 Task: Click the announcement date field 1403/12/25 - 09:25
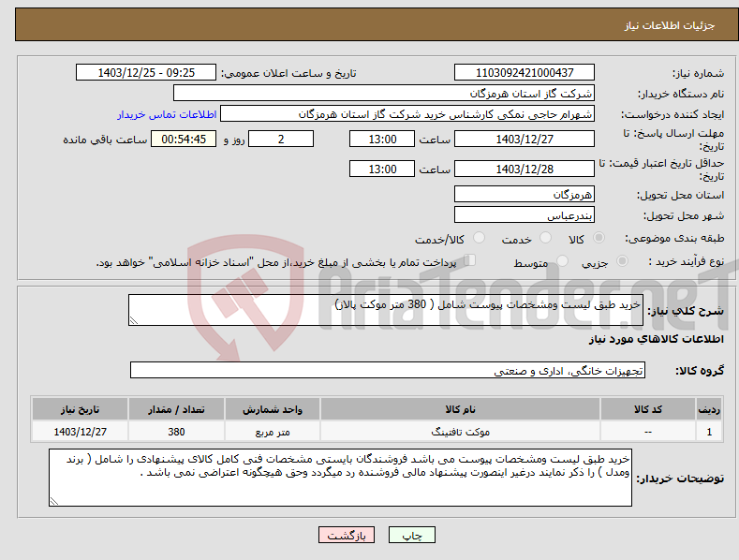click(146, 73)
